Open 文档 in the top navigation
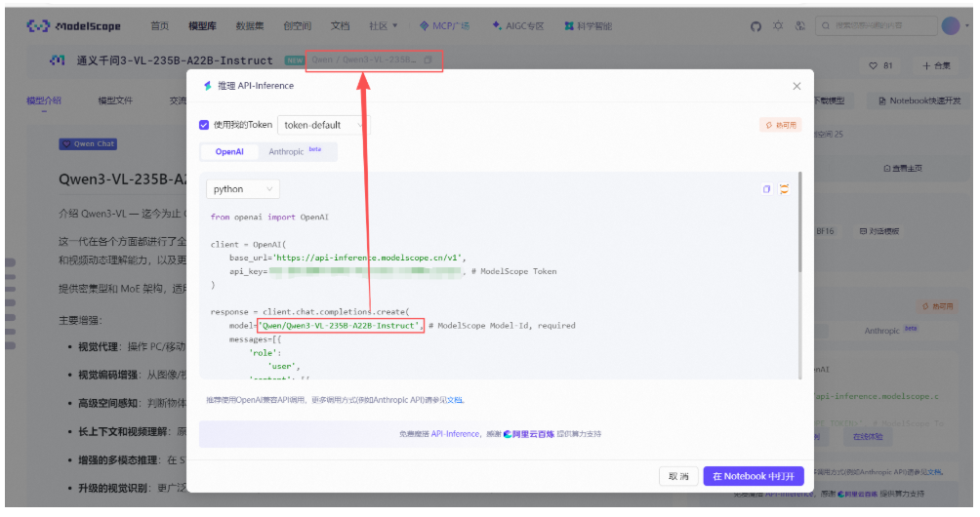980x517 pixels. click(x=340, y=25)
